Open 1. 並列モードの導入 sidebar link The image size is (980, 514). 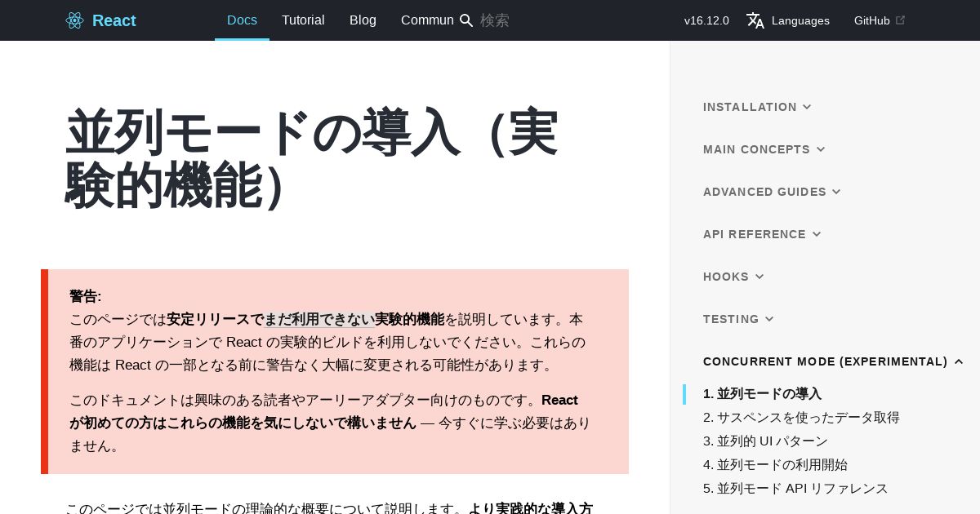click(762, 394)
